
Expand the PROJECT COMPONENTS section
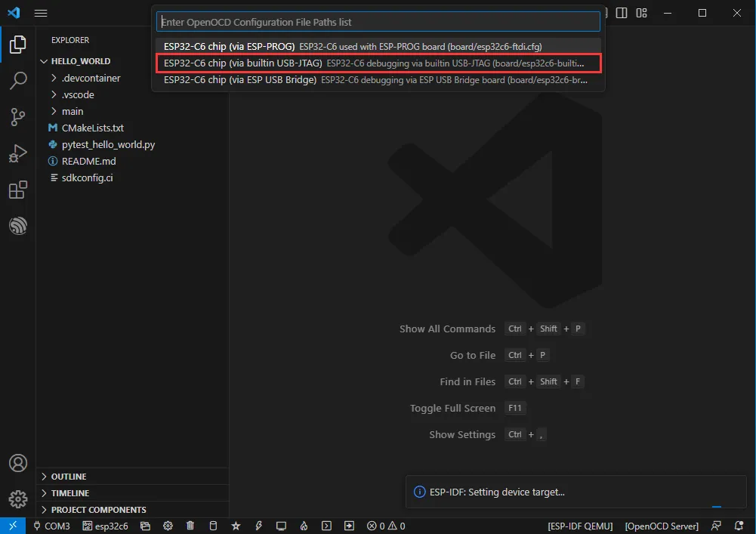98,510
